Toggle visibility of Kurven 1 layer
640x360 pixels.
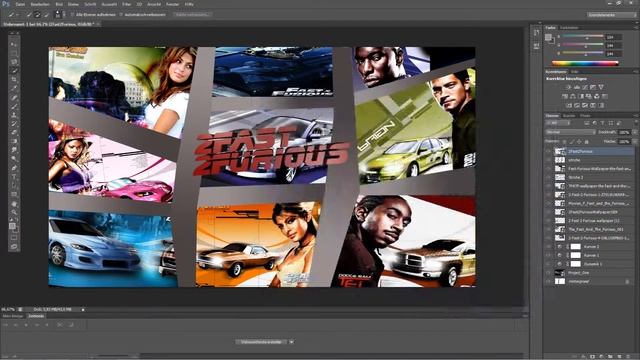tap(549, 255)
